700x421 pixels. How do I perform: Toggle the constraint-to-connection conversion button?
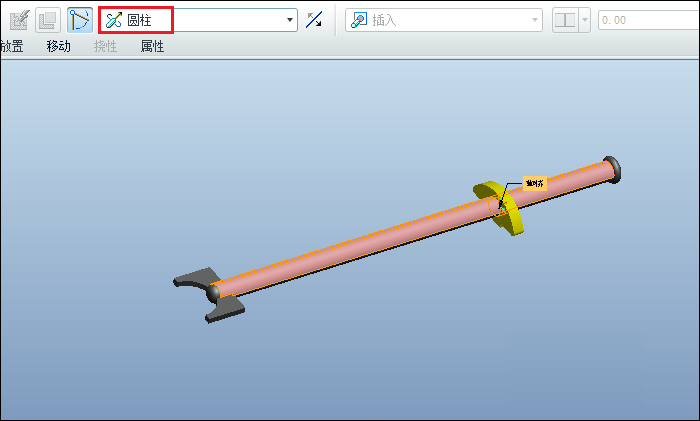pyautogui.click(x=80, y=20)
